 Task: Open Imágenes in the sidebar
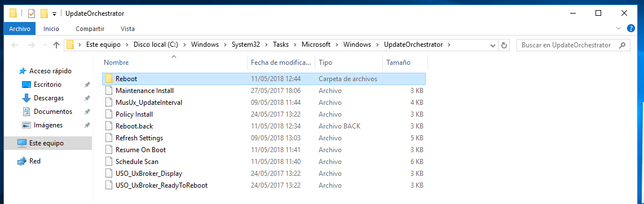48,125
